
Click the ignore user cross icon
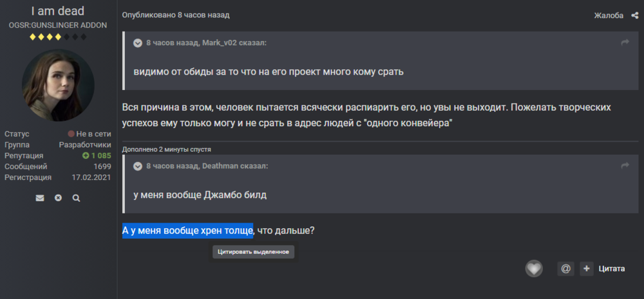pos(58,198)
